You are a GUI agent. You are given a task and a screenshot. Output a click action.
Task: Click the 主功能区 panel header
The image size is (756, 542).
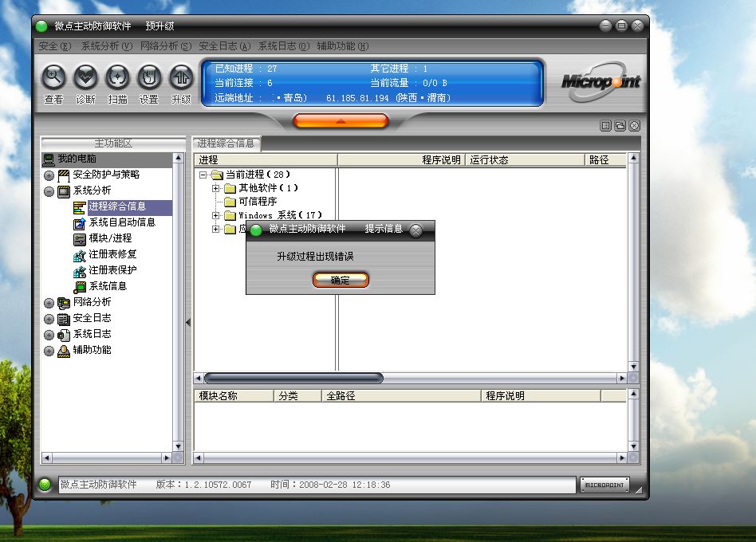(113, 143)
